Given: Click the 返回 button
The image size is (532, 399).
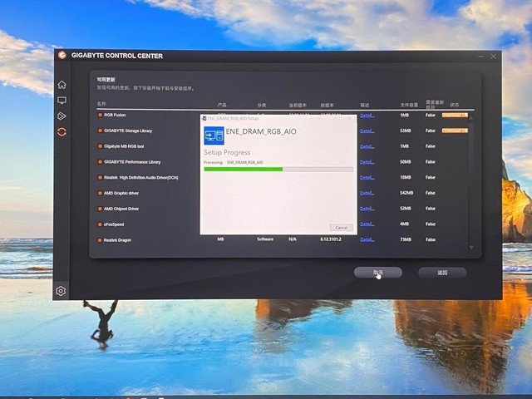Looking at the screenshot, I should click(442, 273).
